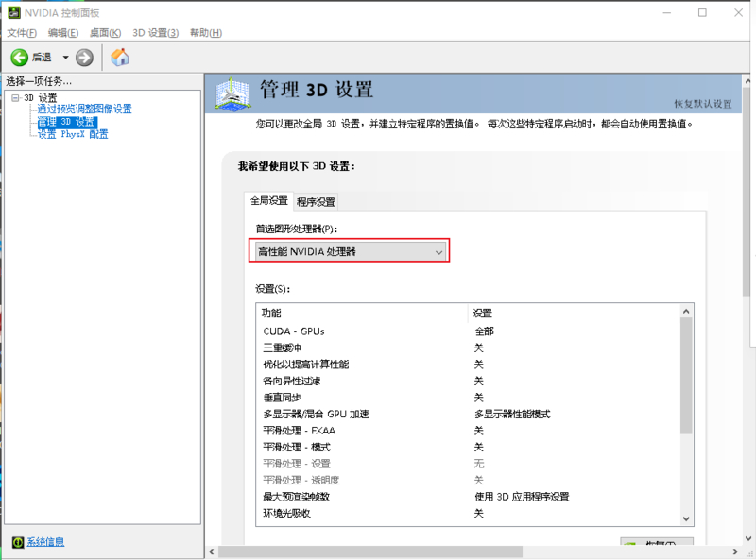Select the 优化以提高计算性能 row
756x560 pixels.
[468, 365]
